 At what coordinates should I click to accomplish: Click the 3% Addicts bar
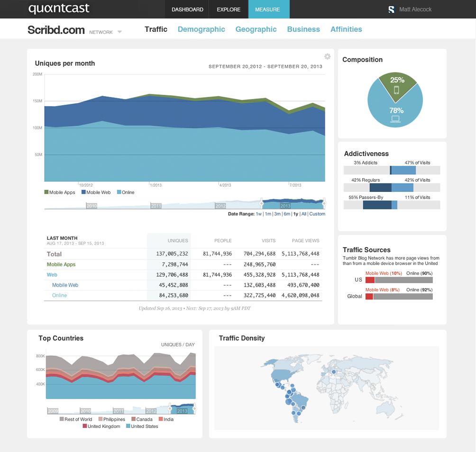point(392,170)
